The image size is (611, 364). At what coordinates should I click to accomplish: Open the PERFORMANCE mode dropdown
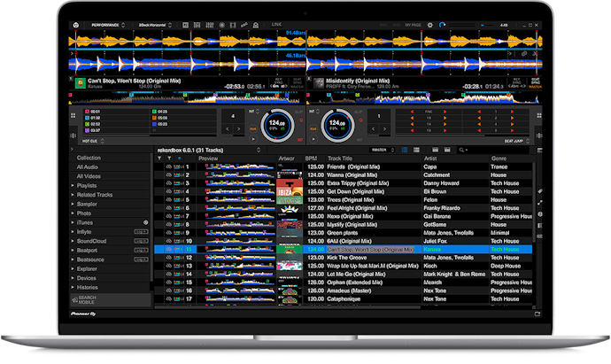tap(108, 25)
